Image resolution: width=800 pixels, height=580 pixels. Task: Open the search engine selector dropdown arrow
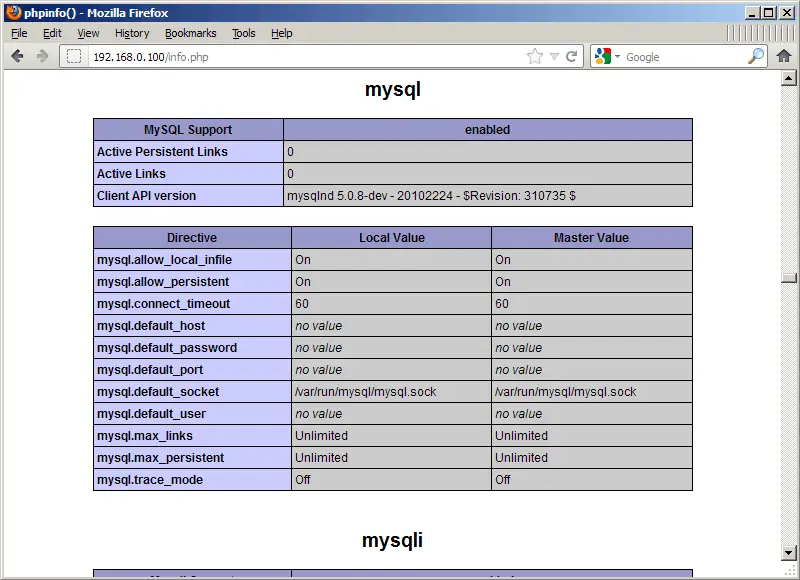coord(617,56)
